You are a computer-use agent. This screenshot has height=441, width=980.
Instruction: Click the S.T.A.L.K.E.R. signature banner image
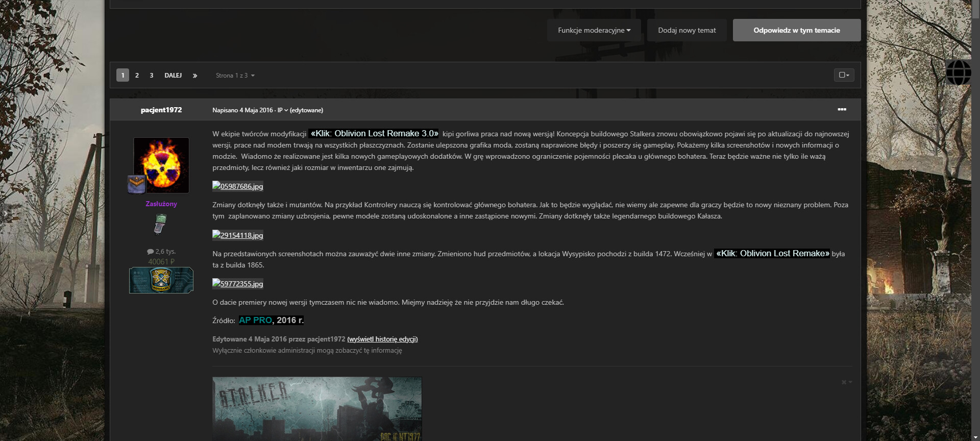tap(317, 409)
